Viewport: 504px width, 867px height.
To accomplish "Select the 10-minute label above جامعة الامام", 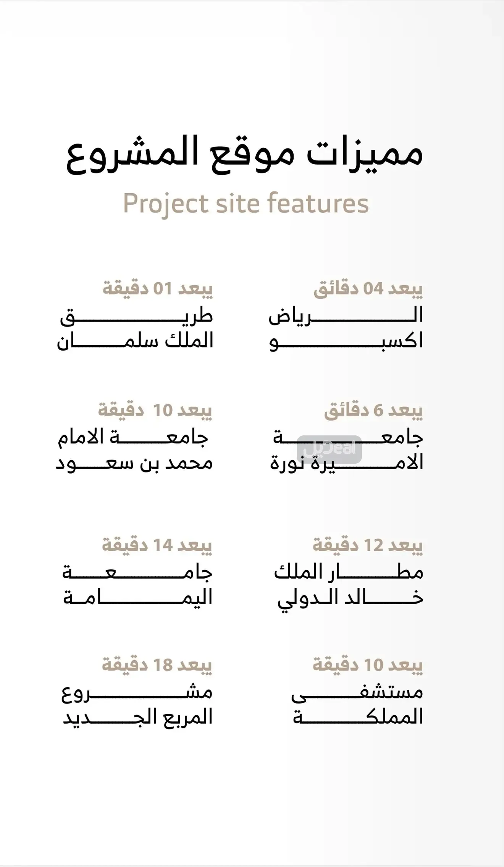I will tap(155, 411).
